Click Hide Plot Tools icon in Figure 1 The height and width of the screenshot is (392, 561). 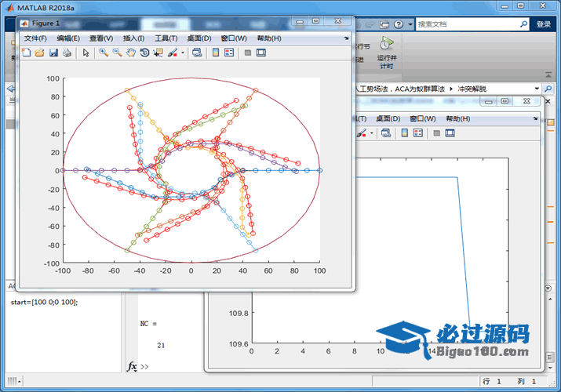tap(248, 53)
